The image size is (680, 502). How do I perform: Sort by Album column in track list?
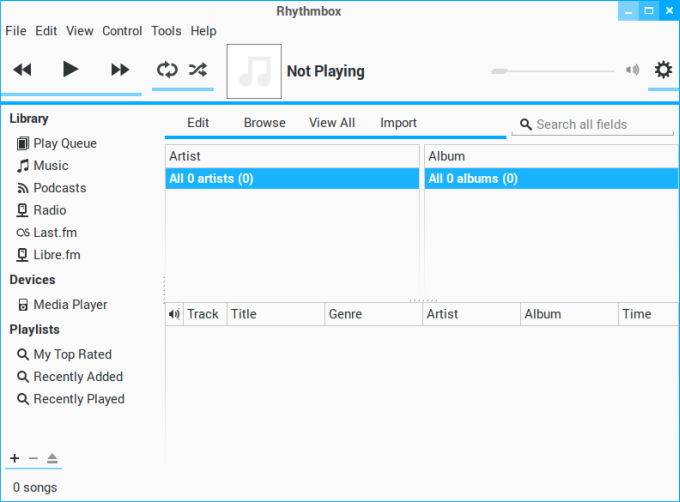point(569,314)
